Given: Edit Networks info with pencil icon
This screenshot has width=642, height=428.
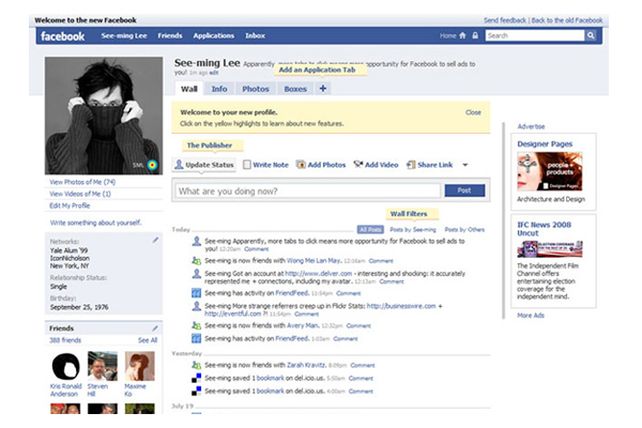Looking at the screenshot, I should (x=155, y=240).
